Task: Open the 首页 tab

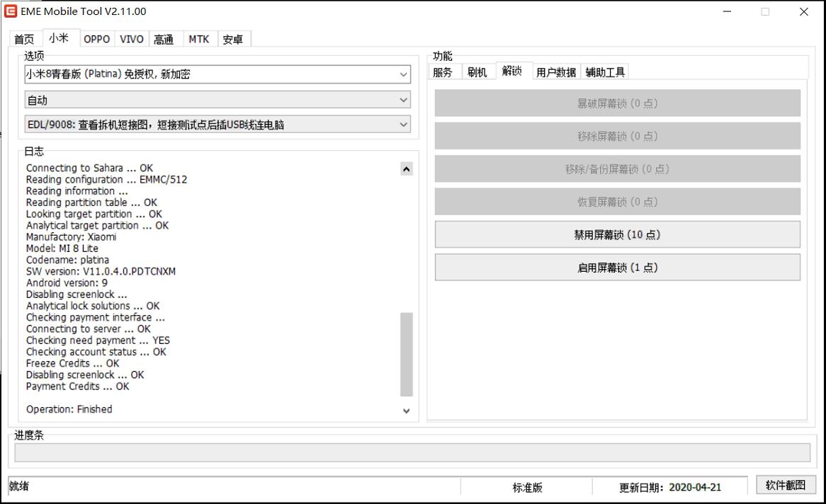Action: tap(24, 39)
